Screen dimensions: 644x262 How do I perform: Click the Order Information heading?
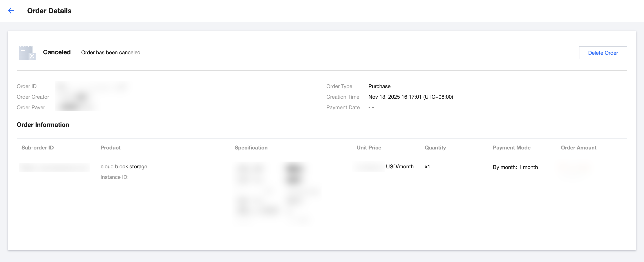43,125
